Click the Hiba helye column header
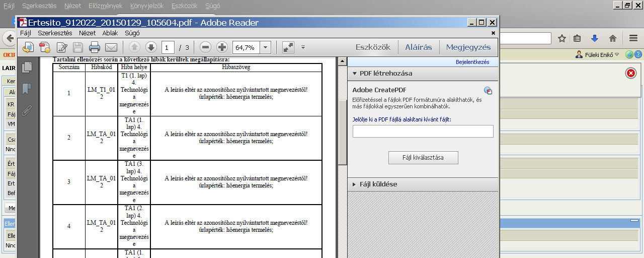Viewport: 644px width, 258px height. (134, 67)
